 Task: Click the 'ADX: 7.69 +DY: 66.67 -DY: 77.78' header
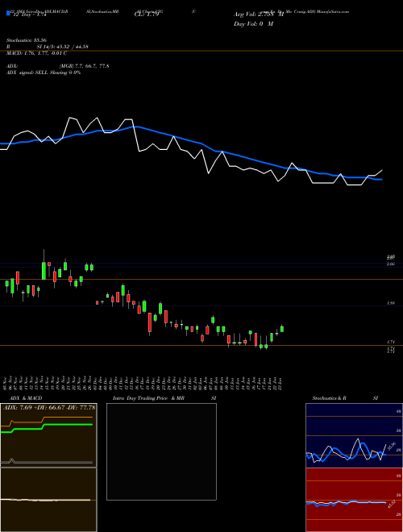click(49, 407)
